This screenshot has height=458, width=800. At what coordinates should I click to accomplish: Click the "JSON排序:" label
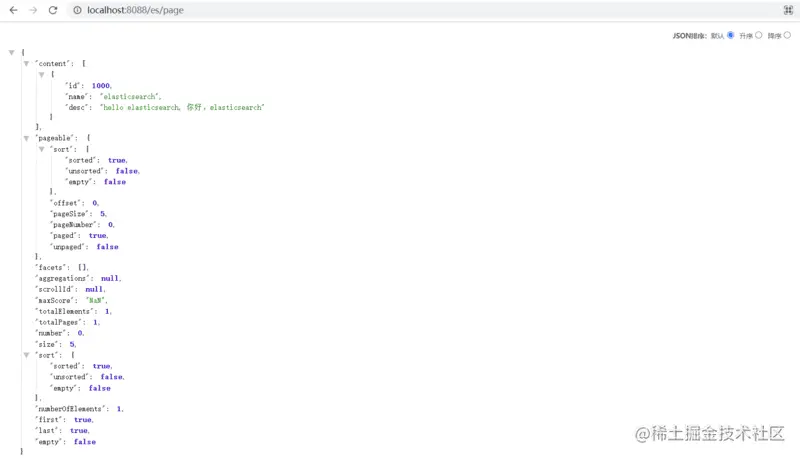(x=689, y=36)
